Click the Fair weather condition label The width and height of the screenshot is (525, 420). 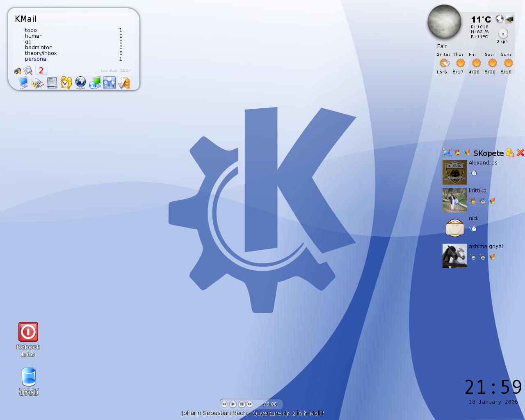coord(442,46)
